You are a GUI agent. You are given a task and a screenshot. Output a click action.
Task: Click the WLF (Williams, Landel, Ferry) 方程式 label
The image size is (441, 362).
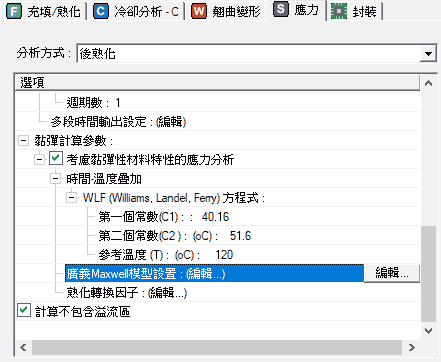[174, 198]
